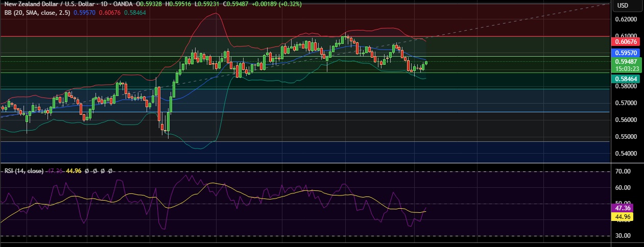Click the yellow 44.96 value in RSI legend
Image resolution: width=644 pixels, height=247 pixels.
click(75, 170)
